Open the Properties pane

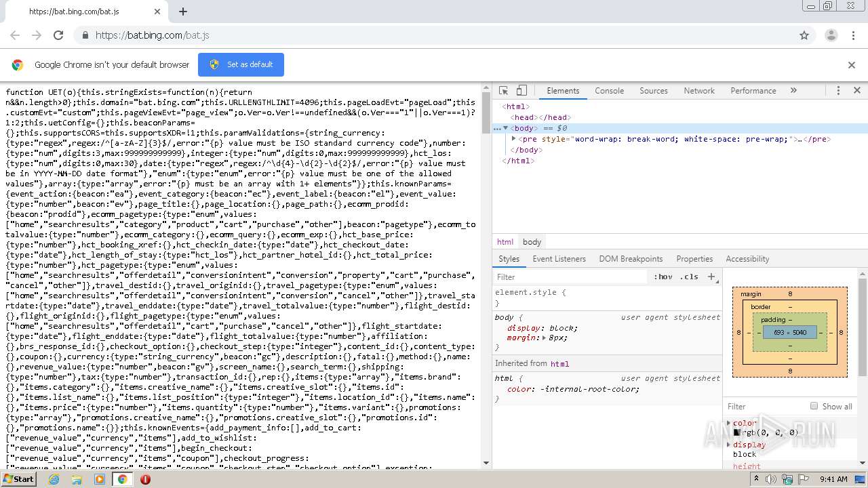tap(694, 259)
